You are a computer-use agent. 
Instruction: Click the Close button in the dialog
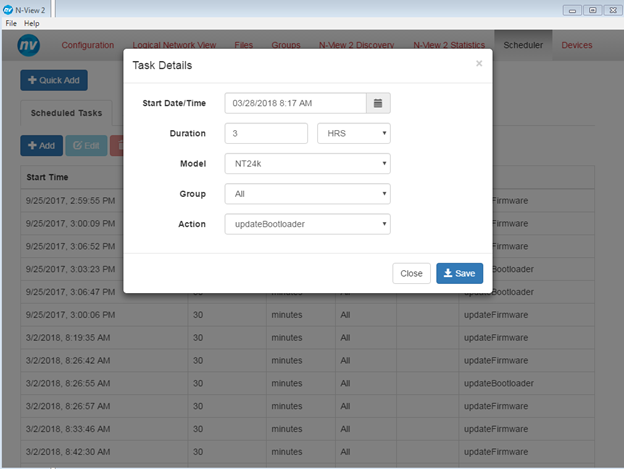411,273
